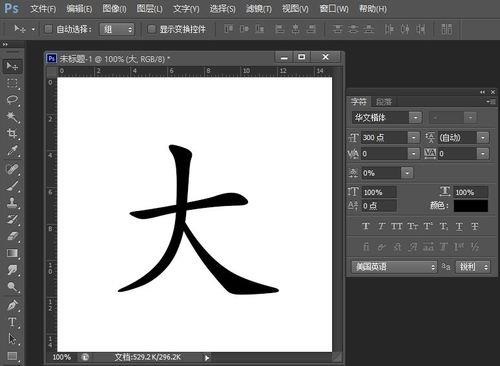
Task: Open the 滤镜(T) menu
Action: 259,9
